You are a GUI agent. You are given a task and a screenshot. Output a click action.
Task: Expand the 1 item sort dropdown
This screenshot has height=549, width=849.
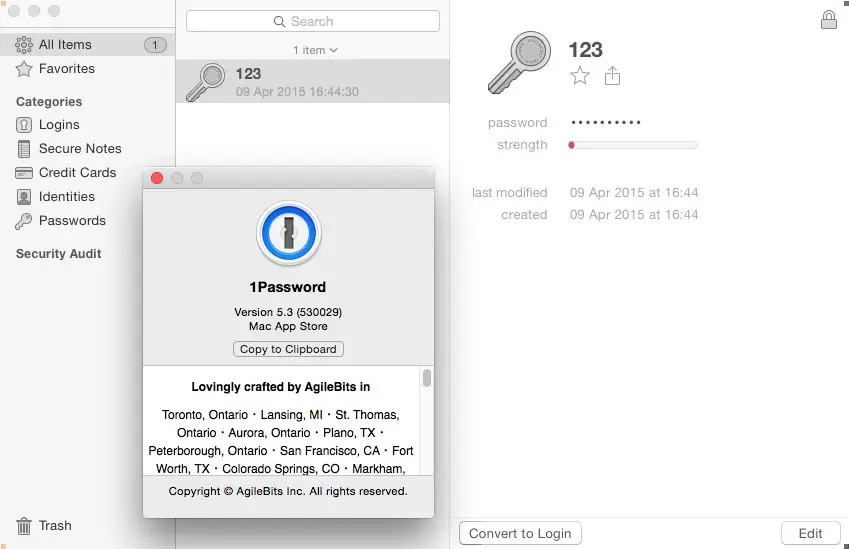click(x=315, y=50)
